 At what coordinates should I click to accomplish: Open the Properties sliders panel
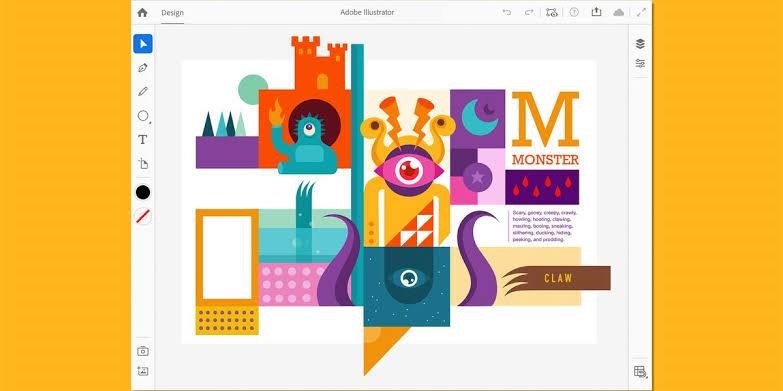point(640,63)
